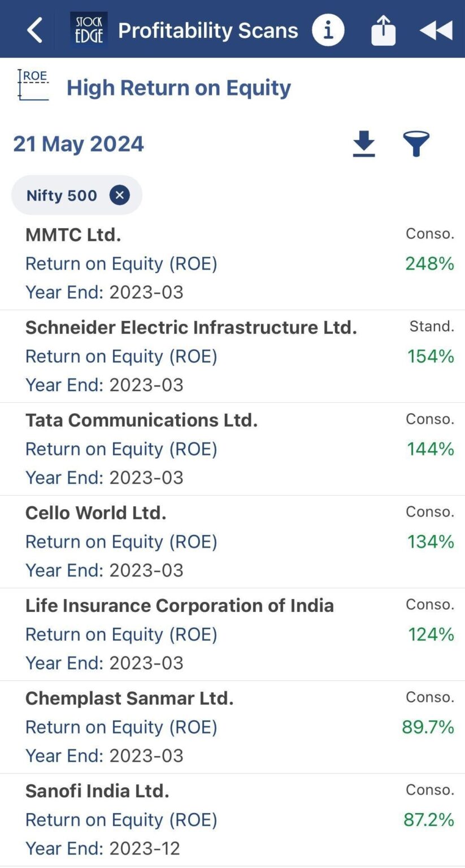The width and height of the screenshot is (465, 868).
Task: Remove the Nifty 500 filter chip
Action: (119, 196)
